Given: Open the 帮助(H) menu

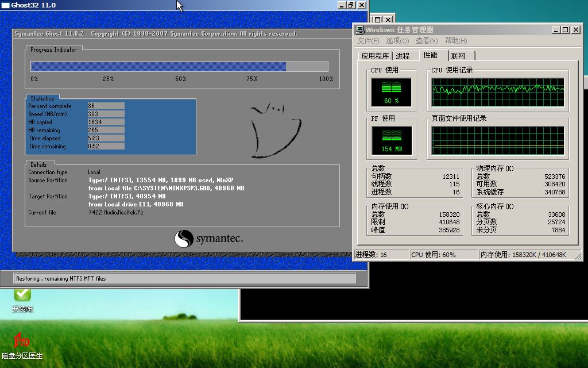Looking at the screenshot, I should pyautogui.click(x=455, y=41).
